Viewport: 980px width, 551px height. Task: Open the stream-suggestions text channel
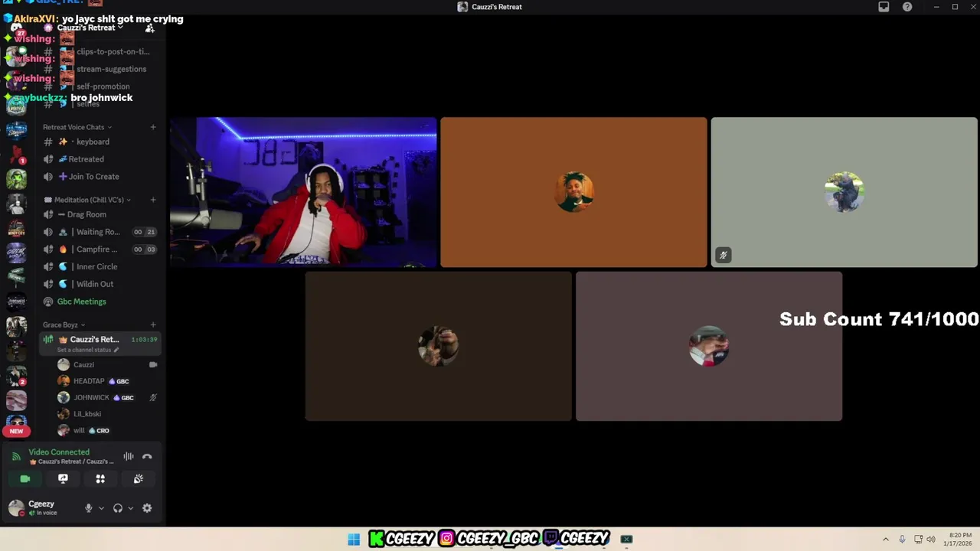pyautogui.click(x=100, y=69)
